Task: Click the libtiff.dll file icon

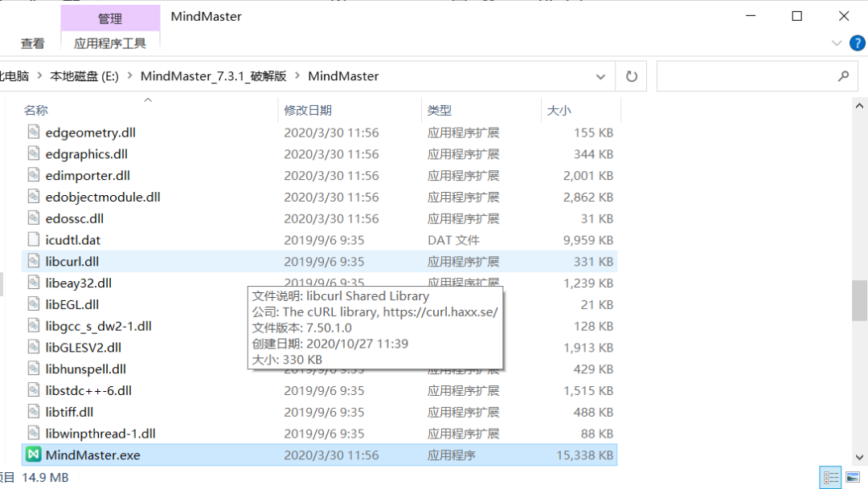Action: point(34,412)
